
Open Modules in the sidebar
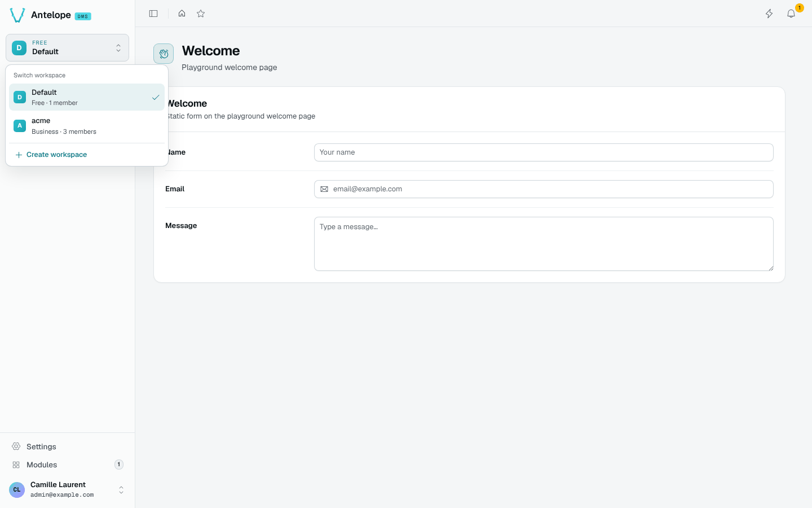pyautogui.click(x=67, y=465)
